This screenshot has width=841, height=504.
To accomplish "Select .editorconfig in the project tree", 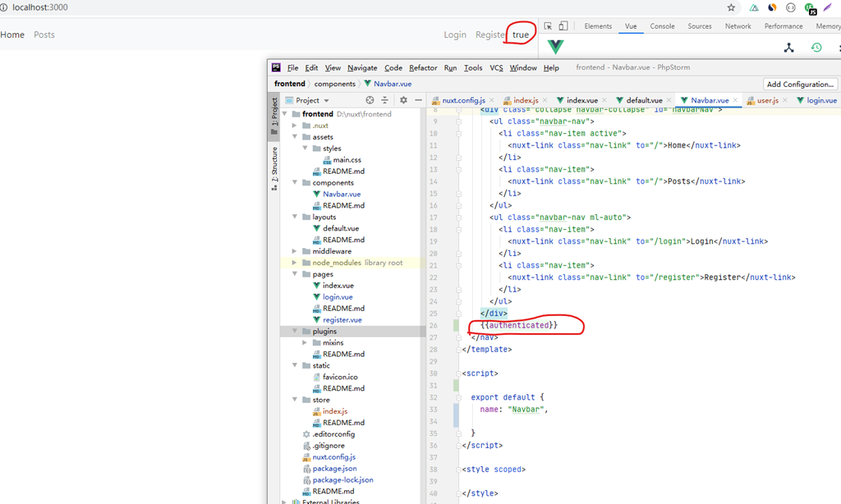I will pyautogui.click(x=333, y=434).
